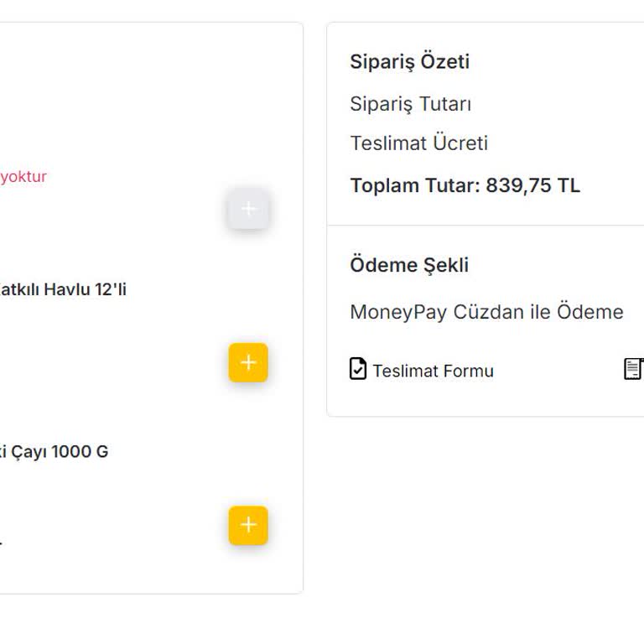Open the Havlu 12'li product name

click(x=63, y=289)
